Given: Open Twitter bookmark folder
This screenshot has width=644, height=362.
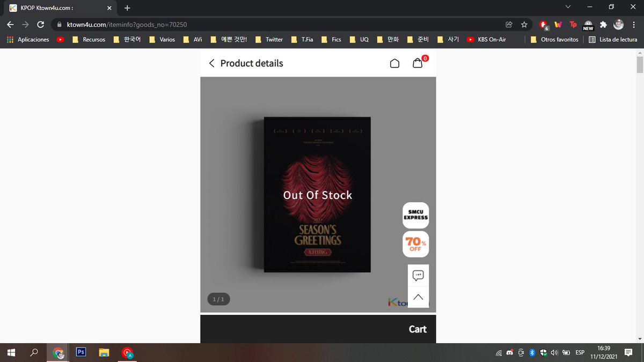Looking at the screenshot, I should (x=269, y=40).
